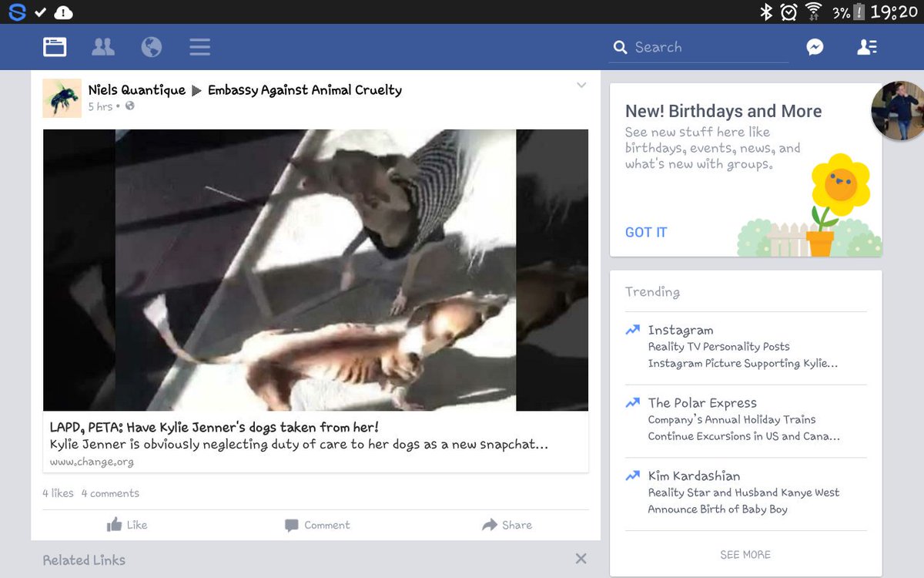924x578 pixels.
Task: Share the post
Action: pyautogui.click(x=507, y=525)
